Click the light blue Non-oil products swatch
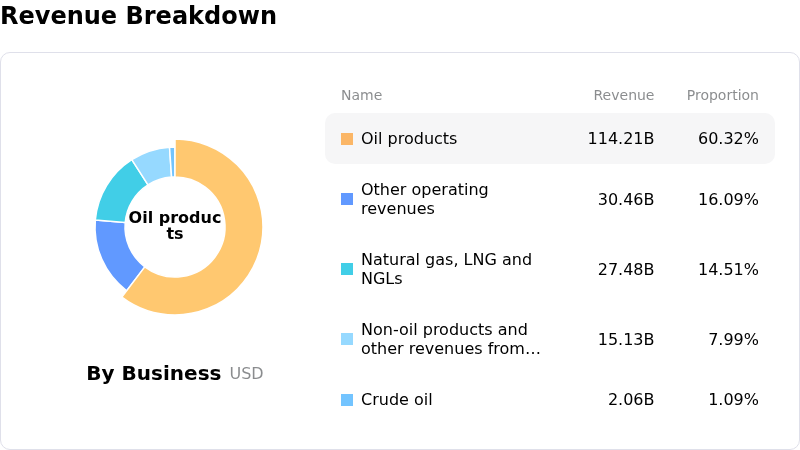Image resolution: width=800 pixels, height=450 pixels. tap(347, 339)
